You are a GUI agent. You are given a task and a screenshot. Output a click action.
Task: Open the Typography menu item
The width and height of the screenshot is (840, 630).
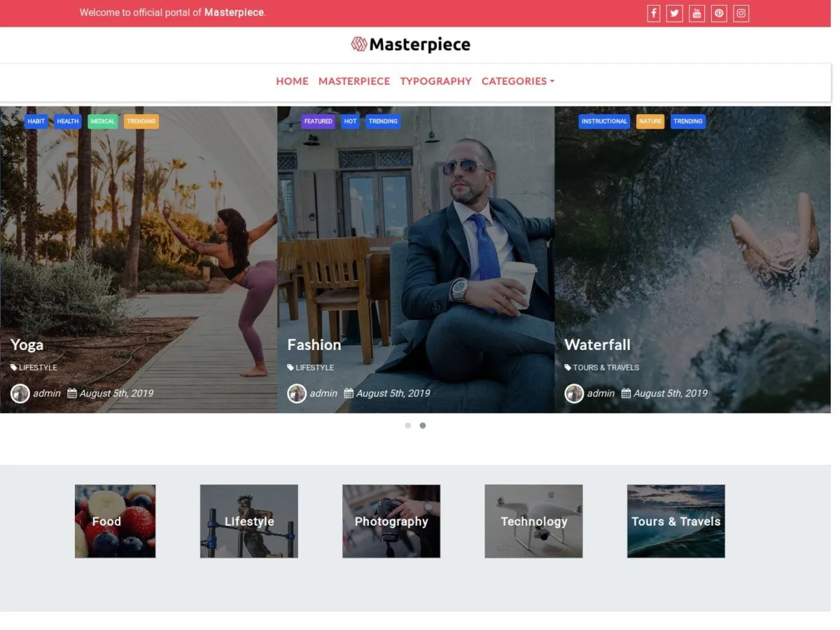coord(435,81)
